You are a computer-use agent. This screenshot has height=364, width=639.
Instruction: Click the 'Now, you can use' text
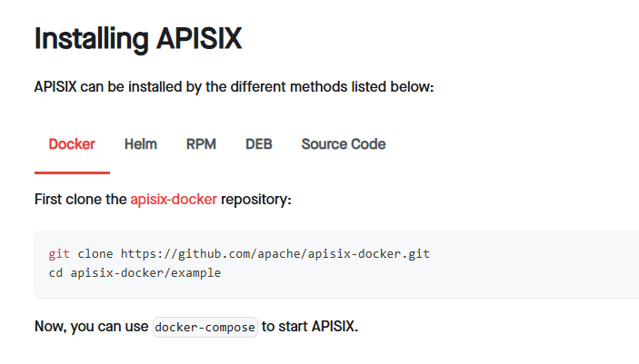[x=91, y=327]
